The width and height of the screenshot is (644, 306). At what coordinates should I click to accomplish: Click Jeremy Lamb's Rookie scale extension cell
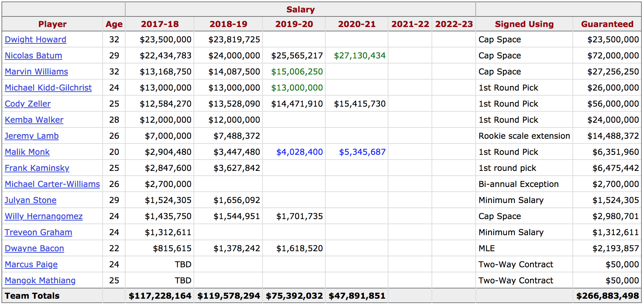click(x=524, y=136)
